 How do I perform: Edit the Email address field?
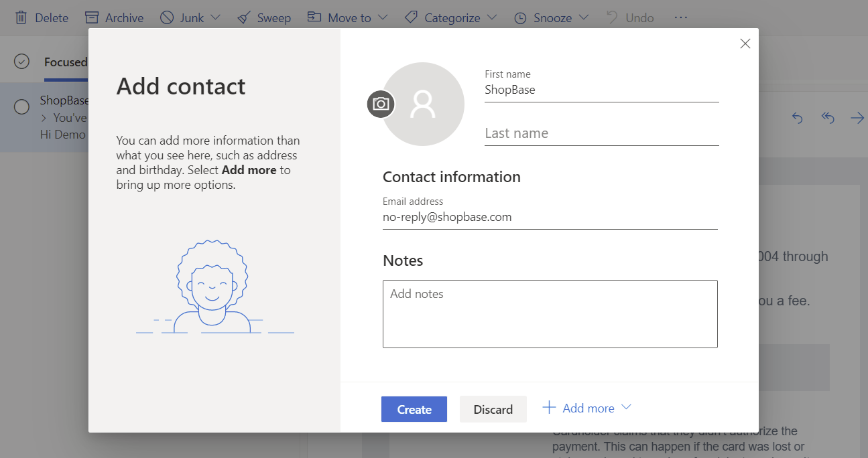550,217
